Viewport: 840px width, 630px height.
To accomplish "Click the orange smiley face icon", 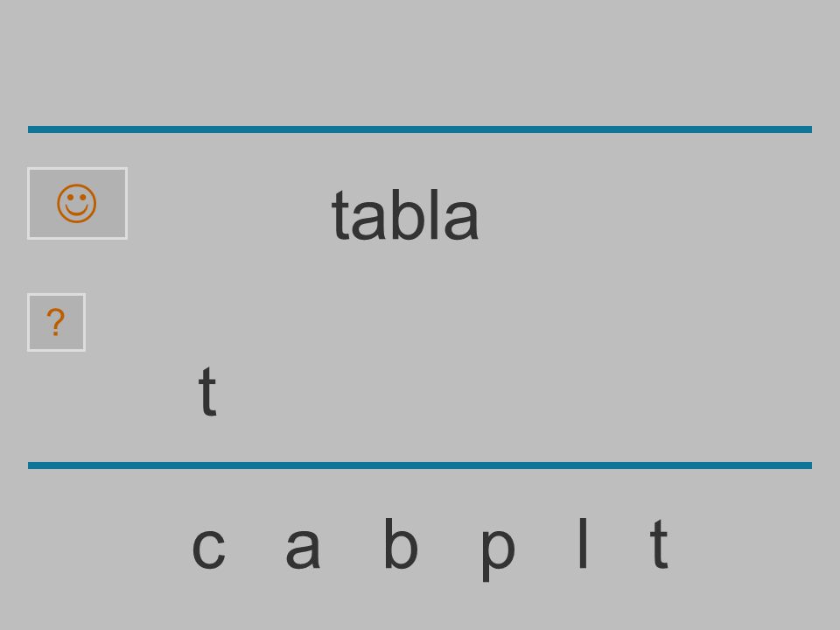I will pos(77,204).
